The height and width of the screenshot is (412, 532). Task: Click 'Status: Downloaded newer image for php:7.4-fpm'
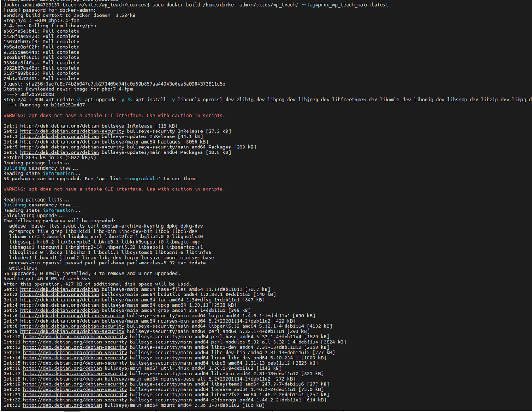tap(68, 89)
